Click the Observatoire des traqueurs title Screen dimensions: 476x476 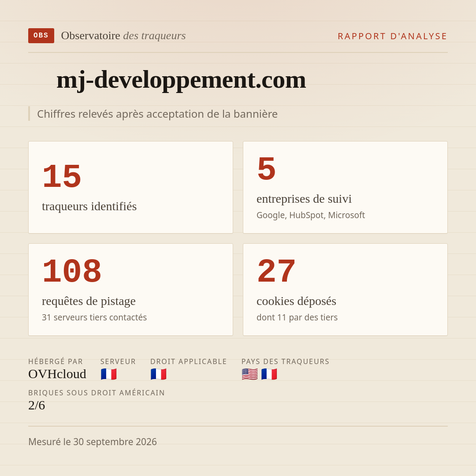[123, 36]
